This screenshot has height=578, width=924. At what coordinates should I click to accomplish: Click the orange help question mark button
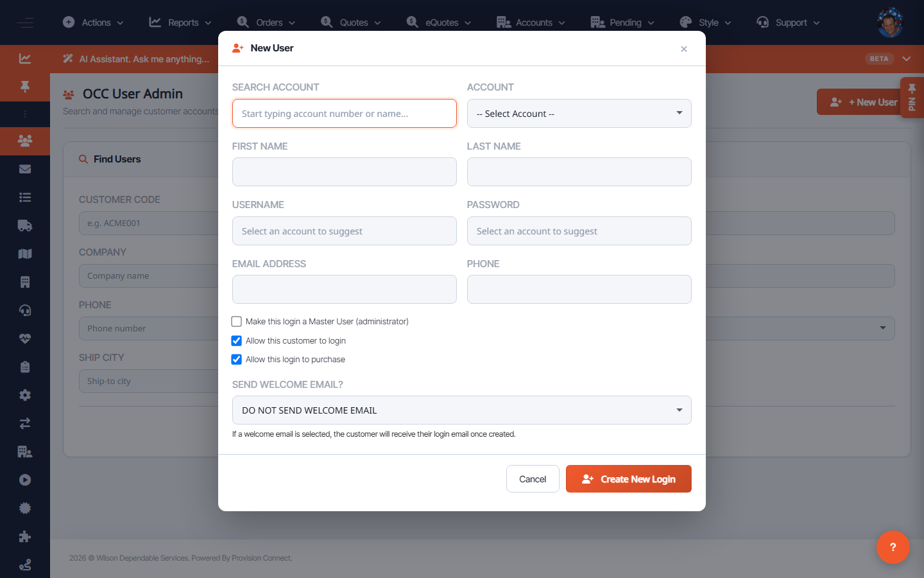tap(893, 547)
